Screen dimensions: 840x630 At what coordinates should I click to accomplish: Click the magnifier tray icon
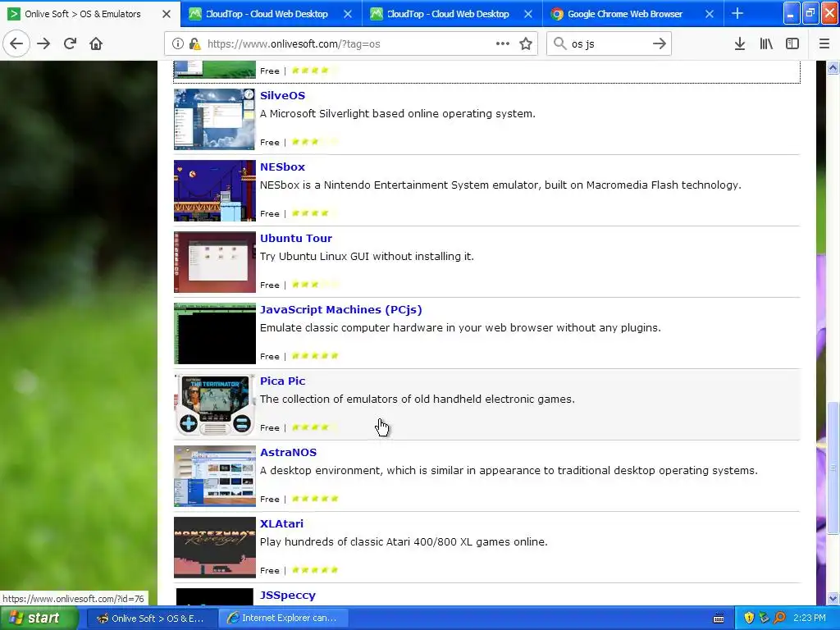point(779,619)
